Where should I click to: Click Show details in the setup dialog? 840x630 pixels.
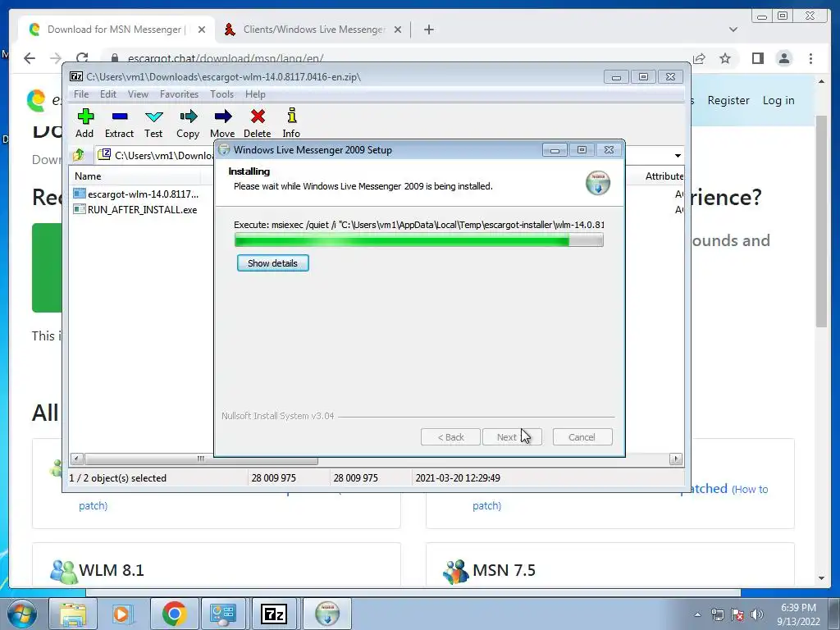point(272,263)
